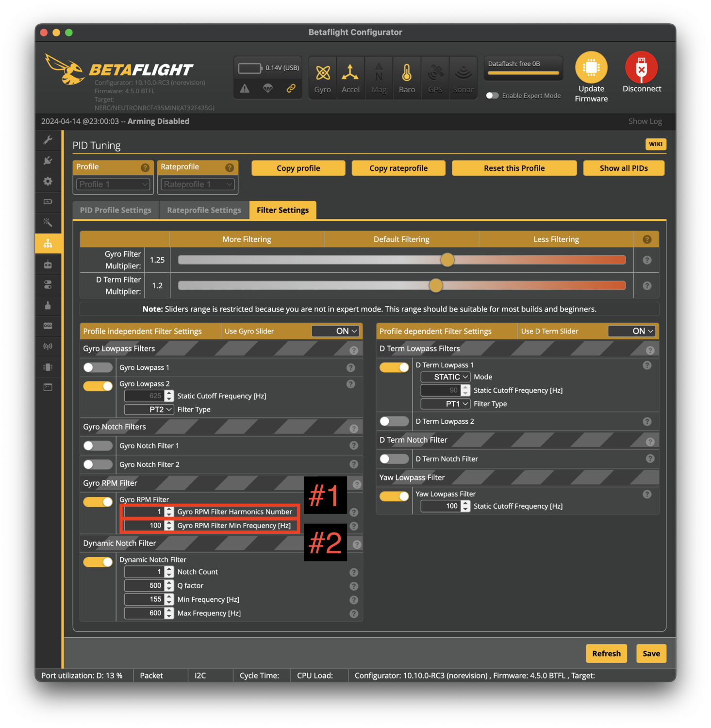Open the WIKI link

656,144
